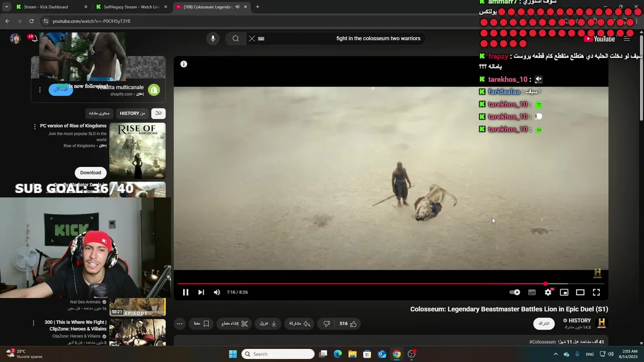
Task: Open the HISTORY channel name link
Action: tap(580, 321)
